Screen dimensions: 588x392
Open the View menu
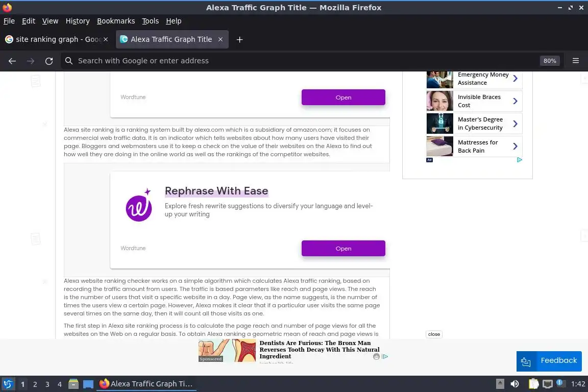(x=50, y=21)
